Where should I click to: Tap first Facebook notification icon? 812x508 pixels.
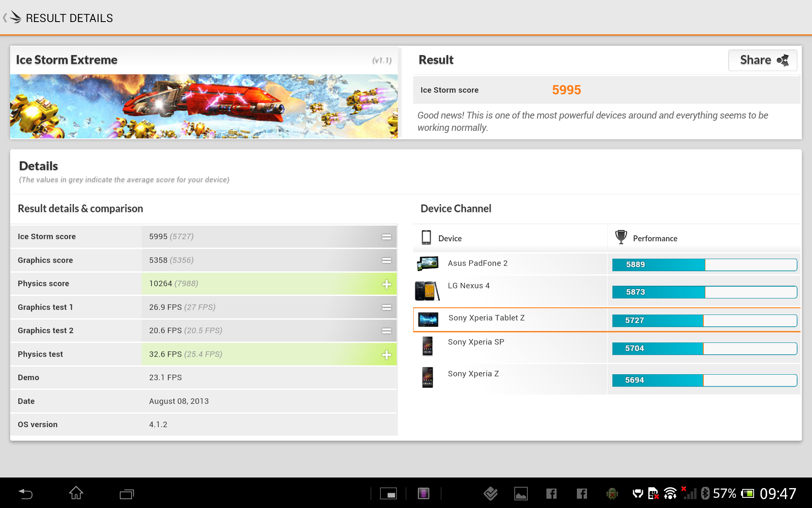551,494
